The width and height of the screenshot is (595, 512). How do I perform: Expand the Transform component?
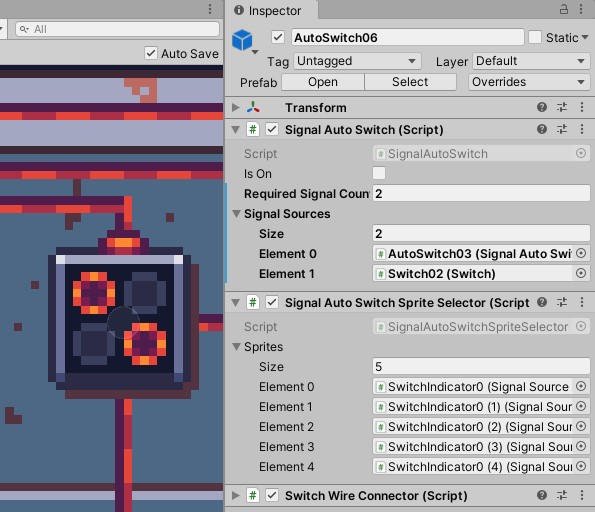[236, 107]
